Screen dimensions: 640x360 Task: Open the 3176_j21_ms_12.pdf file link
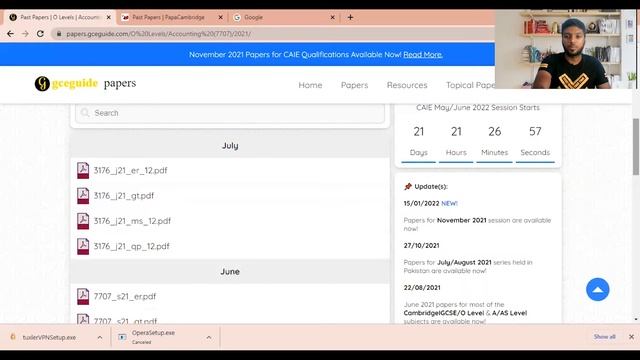coord(132,221)
